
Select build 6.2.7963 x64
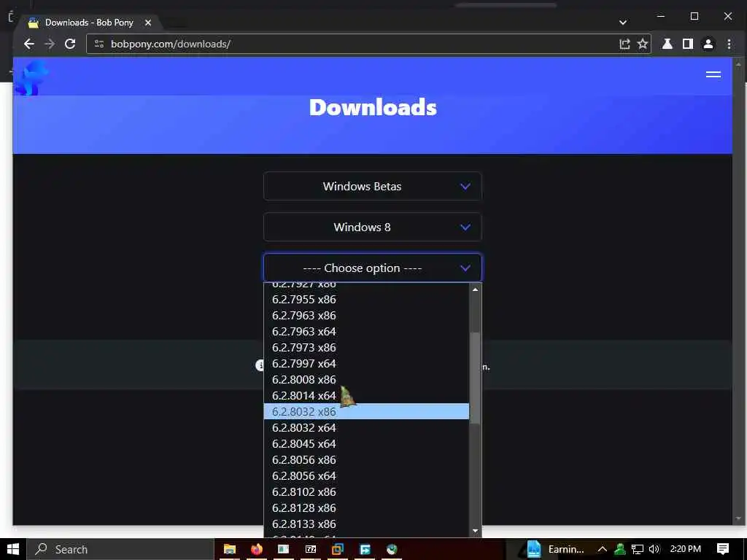click(366, 332)
